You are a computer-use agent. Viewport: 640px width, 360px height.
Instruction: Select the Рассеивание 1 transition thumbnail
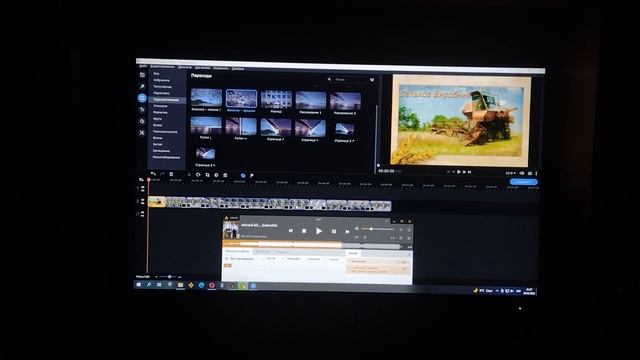[x=311, y=100]
